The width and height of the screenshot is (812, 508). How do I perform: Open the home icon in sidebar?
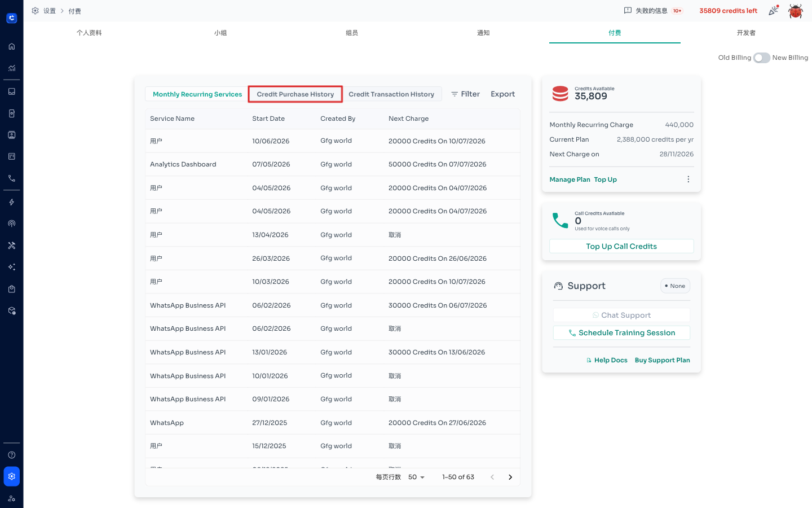point(11,47)
